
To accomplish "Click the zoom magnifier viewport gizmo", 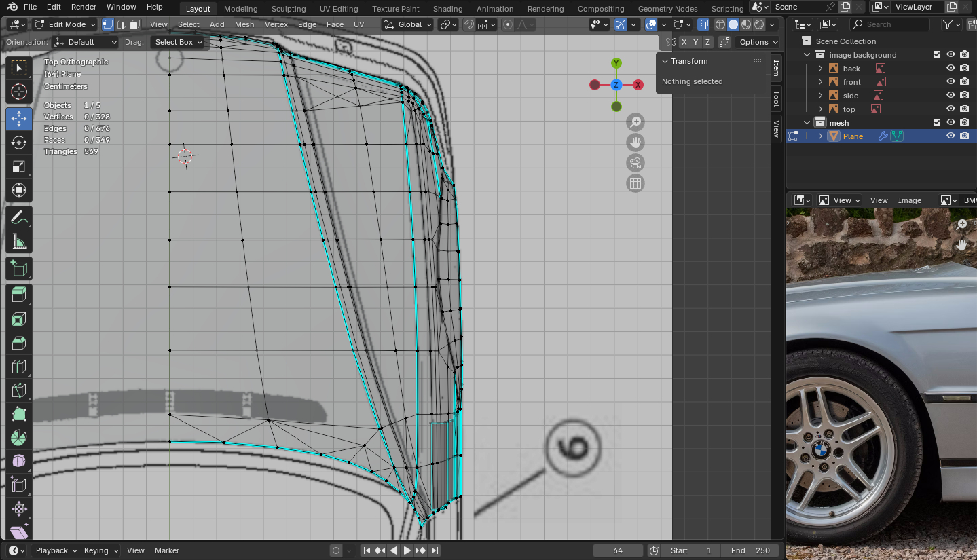I will point(635,122).
